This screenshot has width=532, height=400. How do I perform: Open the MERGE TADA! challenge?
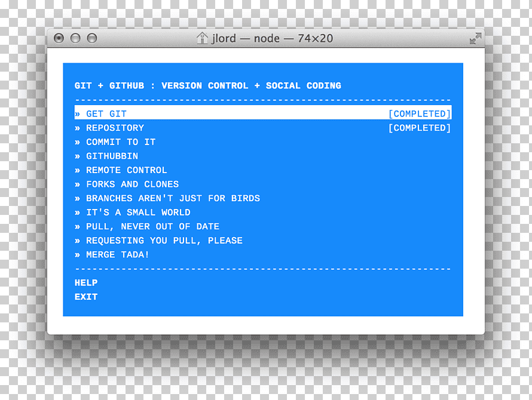263,254
